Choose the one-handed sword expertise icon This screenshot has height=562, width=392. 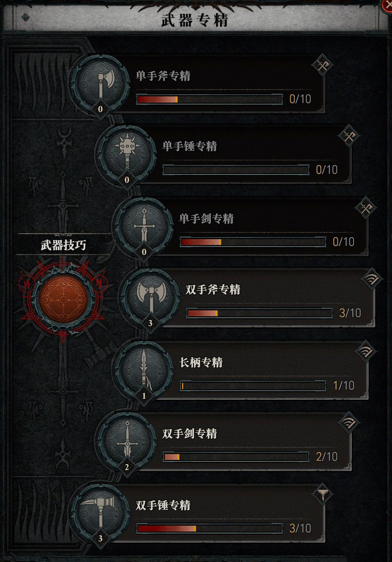point(144,226)
